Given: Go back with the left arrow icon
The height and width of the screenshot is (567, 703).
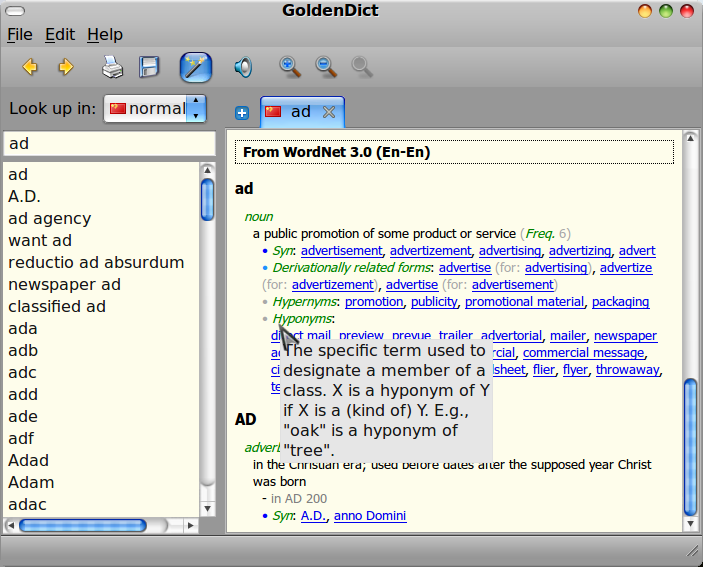Looking at the screenshot, I should pyautogui.click(x=30, y=67).
